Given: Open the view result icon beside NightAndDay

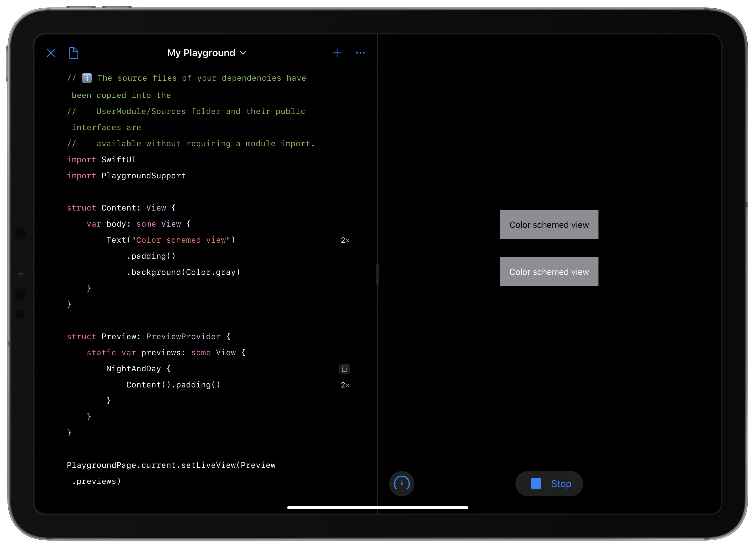Looking at the screenshot, I should [x=344, y=369].
